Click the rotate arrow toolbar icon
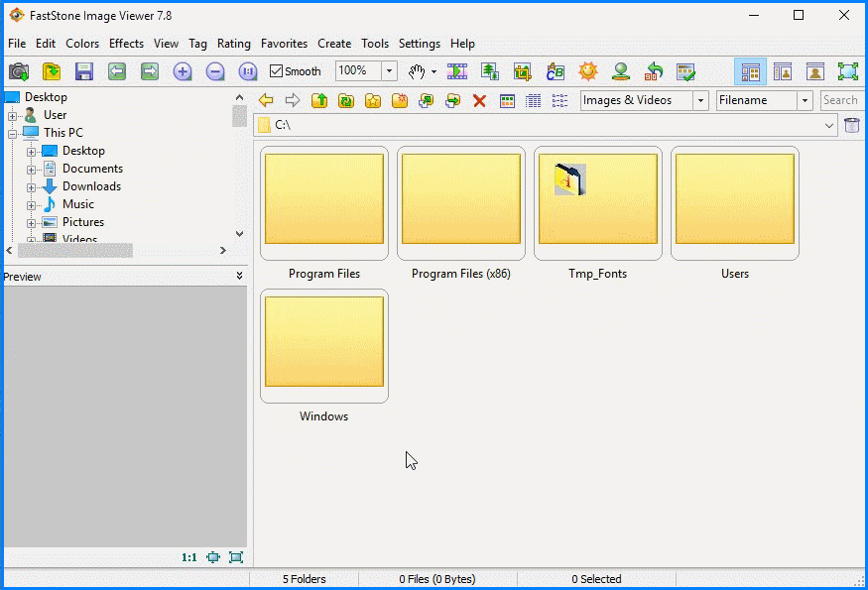 [x=653, y=71]
